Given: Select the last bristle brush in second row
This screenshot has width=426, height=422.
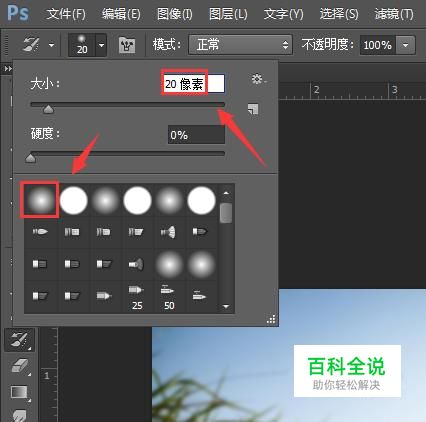Looking at the screenshot, I should pos(200,232).
